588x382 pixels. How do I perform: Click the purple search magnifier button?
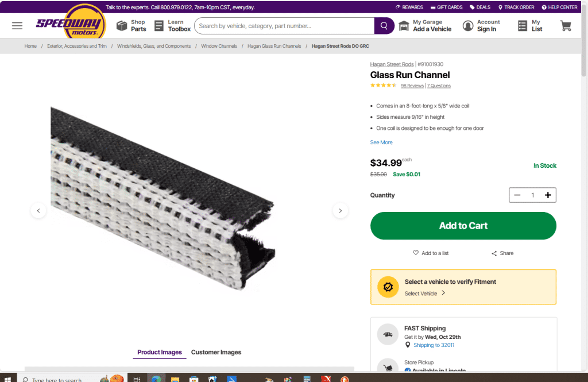[x=384, y=26]
